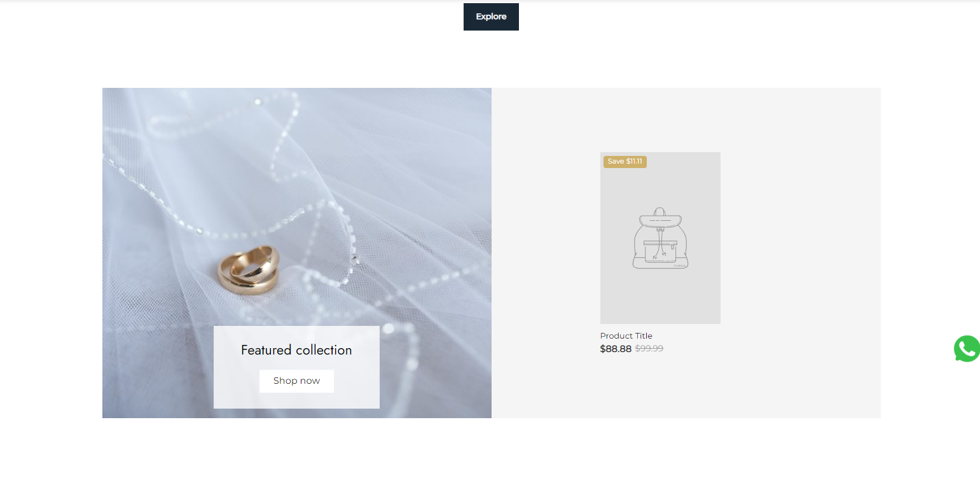
Task: Open the Product Title link
Action: click(x=626, y=335)
